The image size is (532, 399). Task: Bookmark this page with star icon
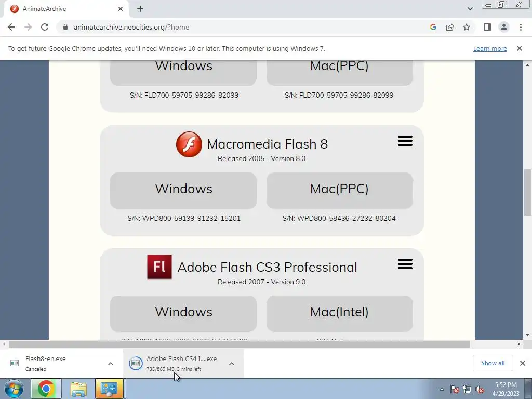tap(467, 27)
